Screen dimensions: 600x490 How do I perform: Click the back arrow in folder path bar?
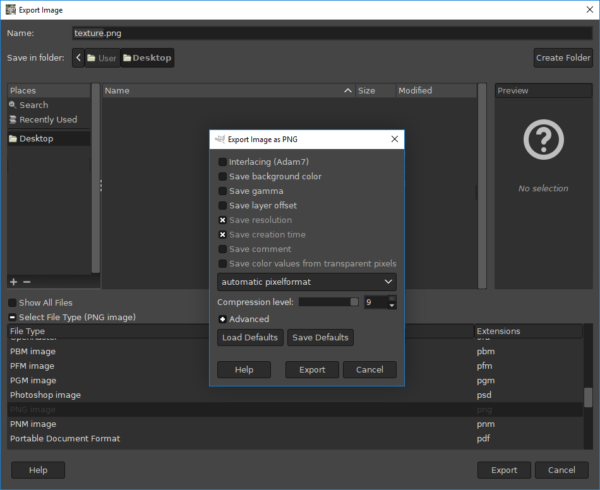(x=78, y=58)
